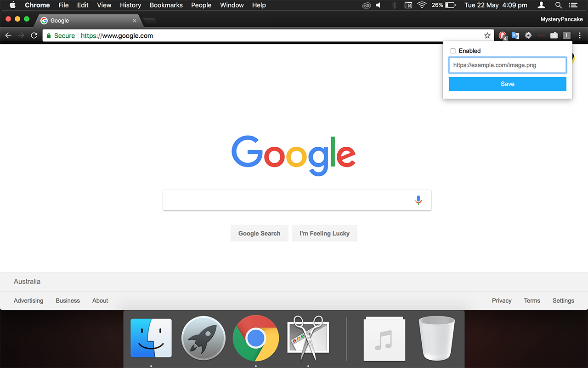Select the Google tab
This screenshot has width=588, height=368.
click(x=87, y=21)
